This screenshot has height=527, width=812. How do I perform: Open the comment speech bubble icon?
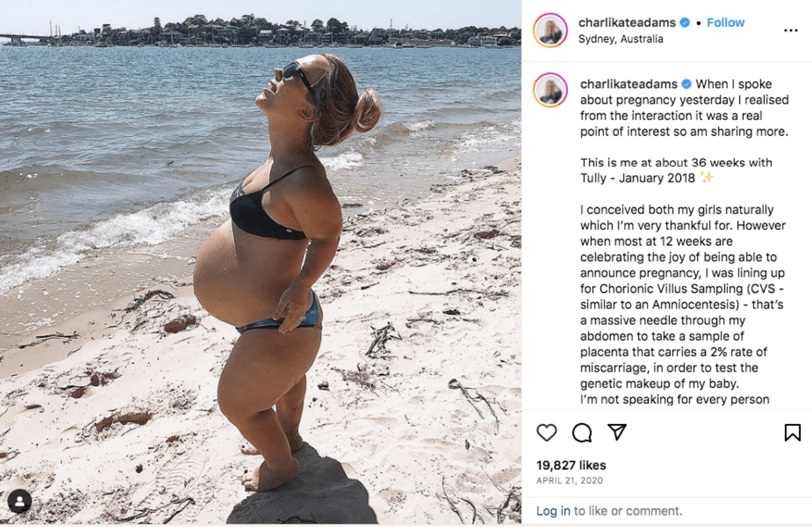point(581,432)
